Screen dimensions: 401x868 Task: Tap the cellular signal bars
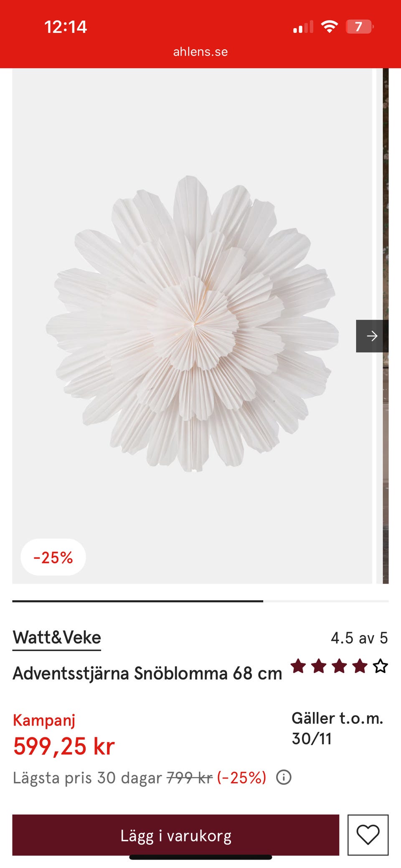pyautogui.click(x=303, y=27)
